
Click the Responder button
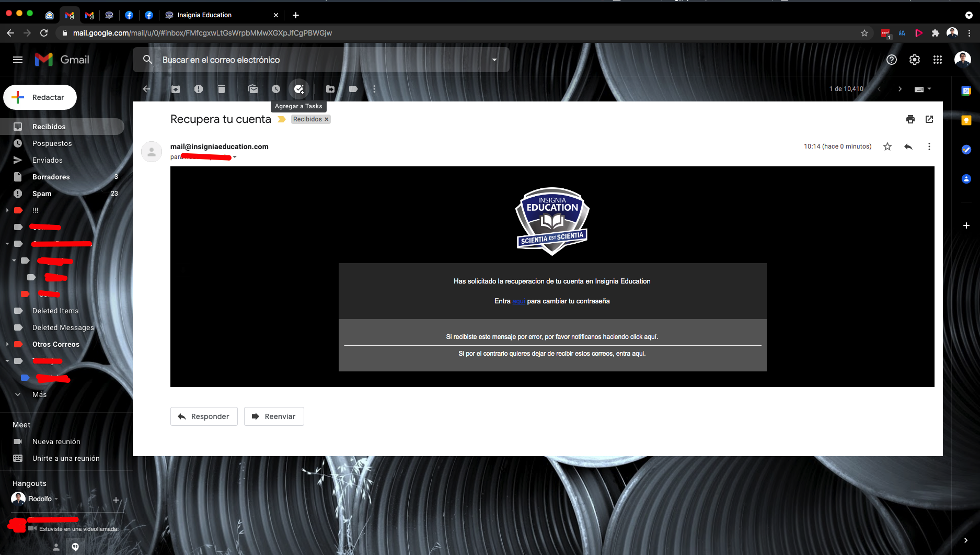(204, 416)
